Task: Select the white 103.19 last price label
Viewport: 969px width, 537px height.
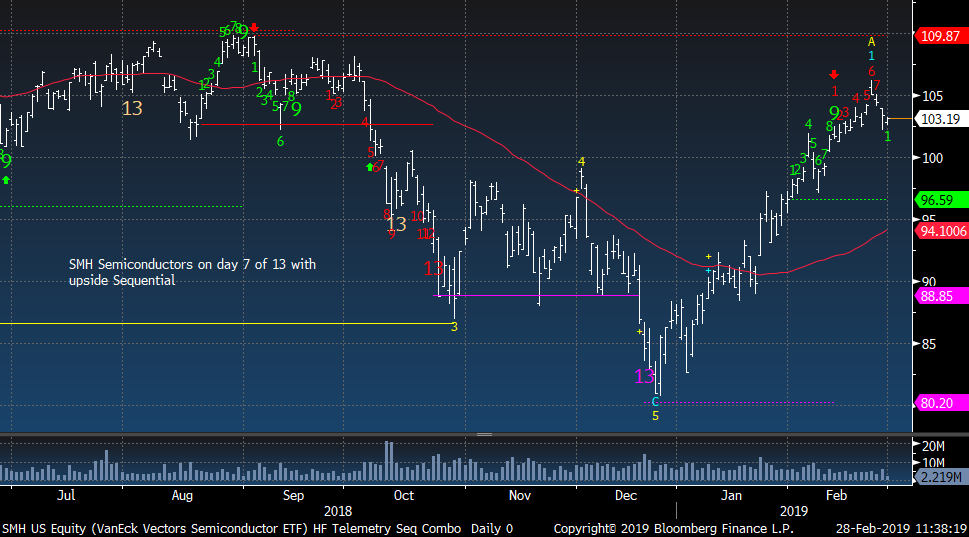Action: click(940, 119)
